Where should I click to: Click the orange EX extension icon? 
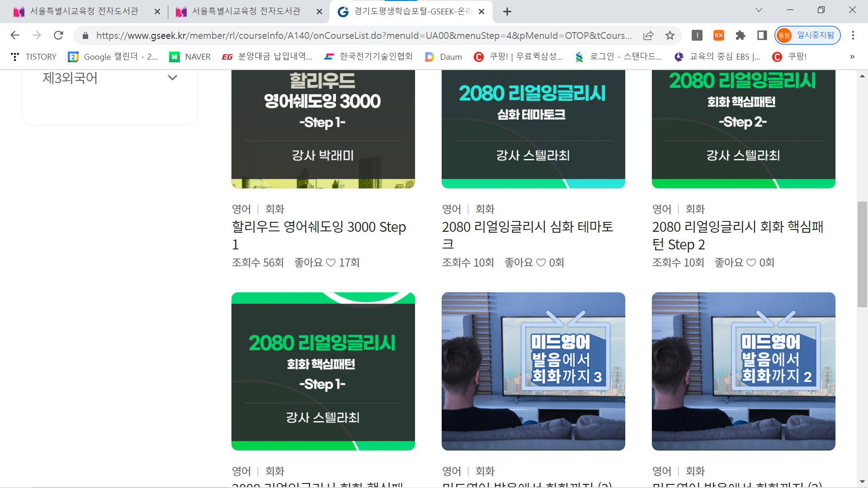pos(718,35)
